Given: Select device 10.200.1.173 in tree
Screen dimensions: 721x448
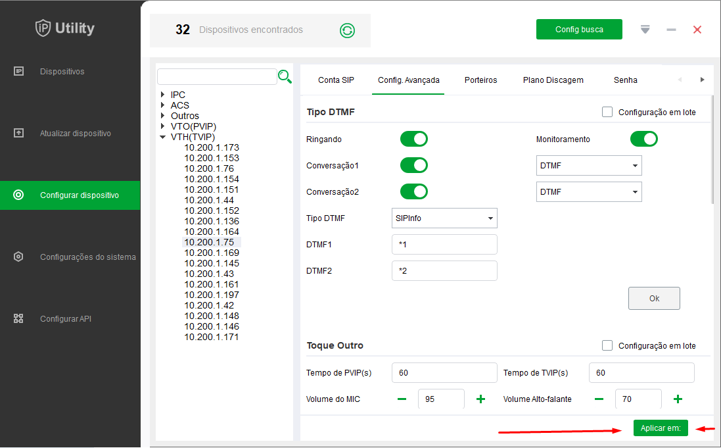Looking at the screenshot, I should tap(212, 147).
